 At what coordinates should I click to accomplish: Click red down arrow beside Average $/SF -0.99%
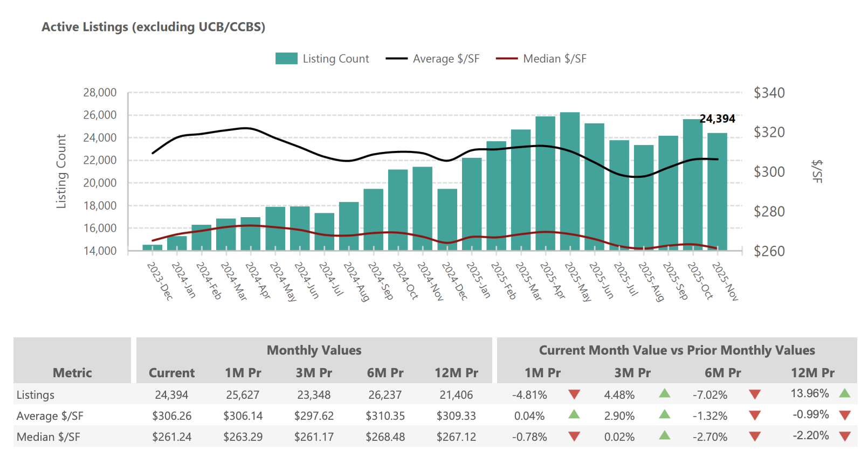pyautogui.click(x=844, y=416)
